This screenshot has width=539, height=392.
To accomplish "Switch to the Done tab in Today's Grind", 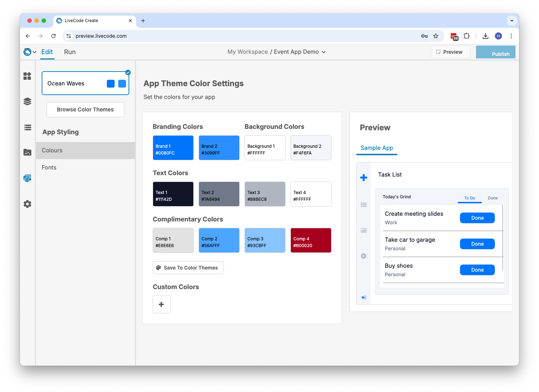I will click(x=493, y=198).
